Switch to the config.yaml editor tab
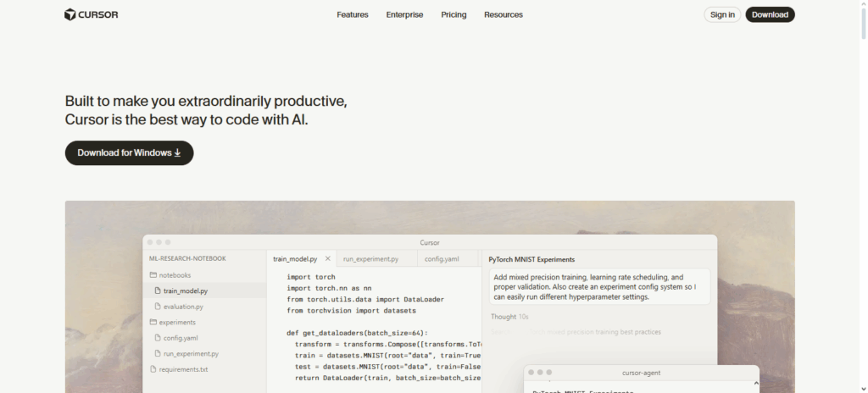 442,259
